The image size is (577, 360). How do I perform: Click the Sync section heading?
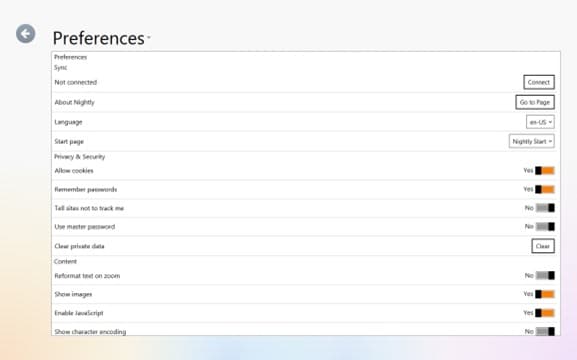(60, 68)
